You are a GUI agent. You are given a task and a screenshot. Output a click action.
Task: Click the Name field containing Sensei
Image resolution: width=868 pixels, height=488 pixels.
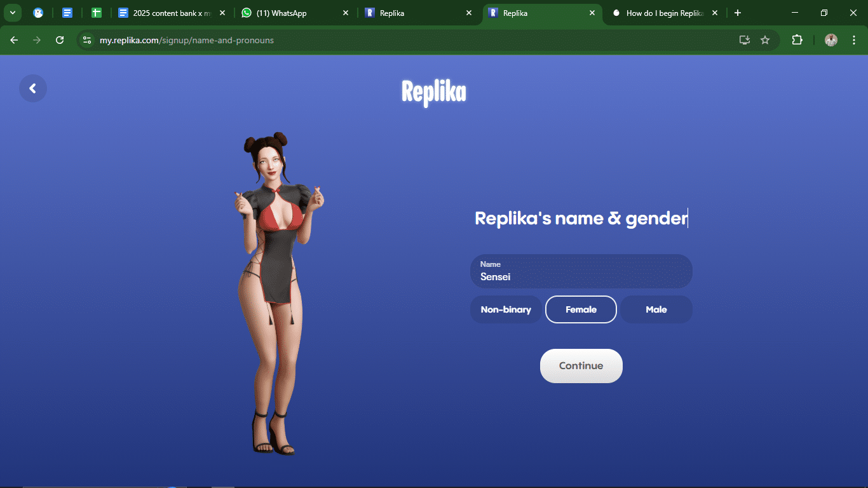[x=581, y=271]
